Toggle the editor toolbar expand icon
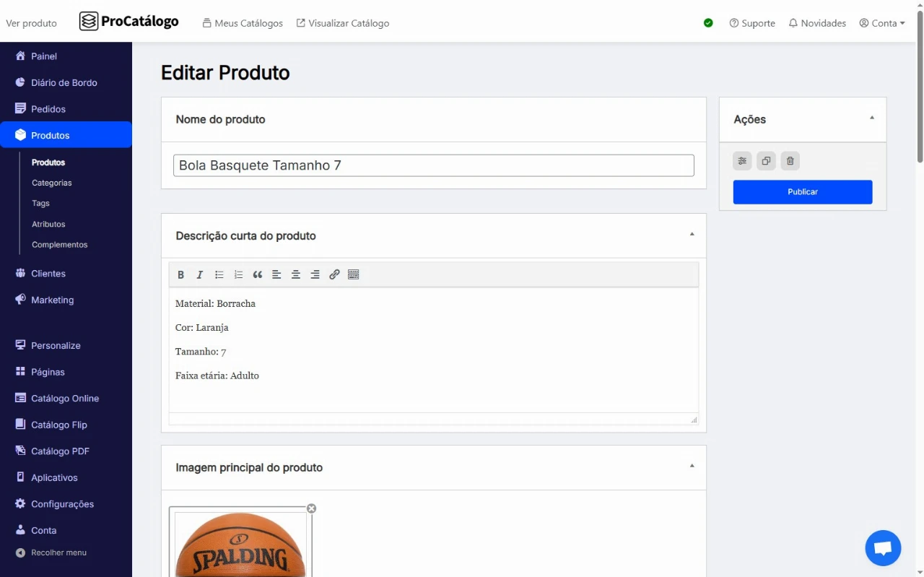This screenshot has width=924, height=577. tap(354, 275)
